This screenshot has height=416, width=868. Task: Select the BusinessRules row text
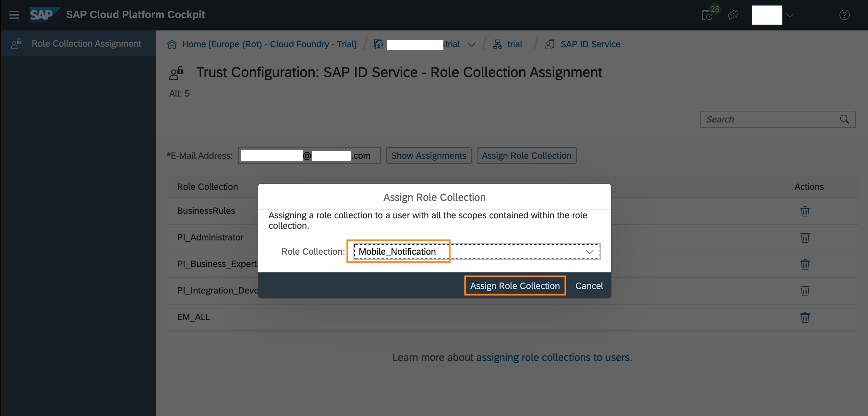click(206, 211)
